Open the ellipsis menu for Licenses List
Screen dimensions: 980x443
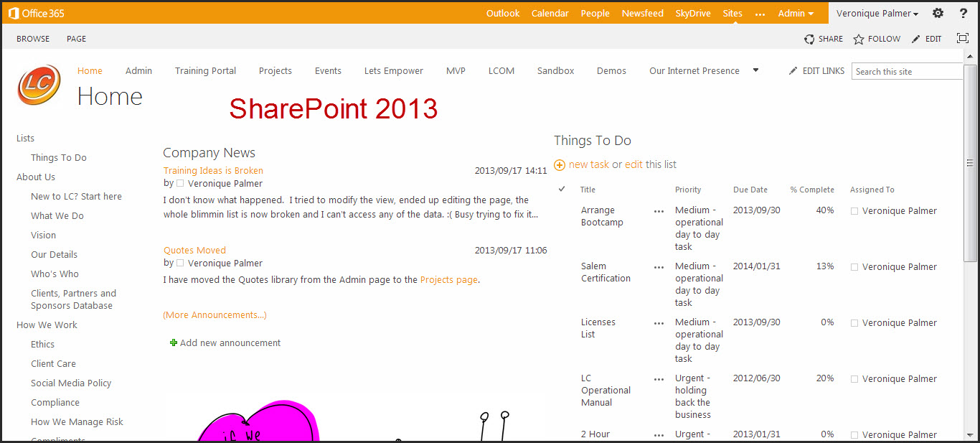(659, 323)
